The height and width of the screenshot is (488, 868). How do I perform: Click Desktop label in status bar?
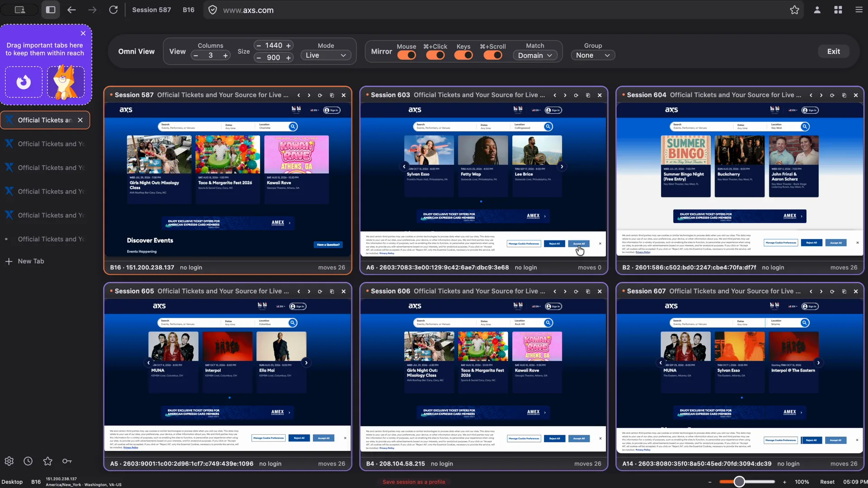pos(12,482)
